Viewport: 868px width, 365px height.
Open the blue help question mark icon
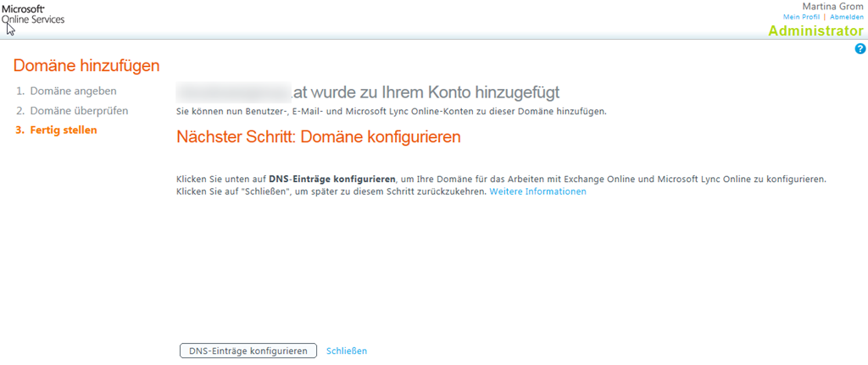pyautogui.click(x=860, y=48)
